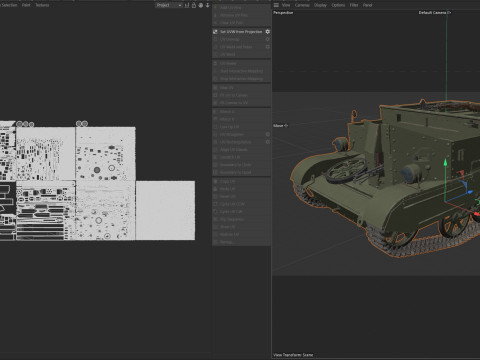Click Fit Canvas to UV

(x=241, y=103)
